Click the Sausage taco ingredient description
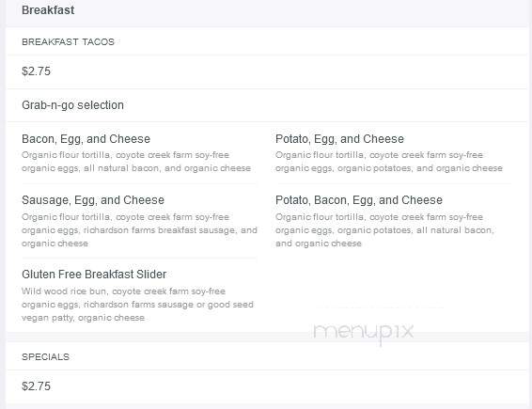 pyautogui.click(x=139, y=230)
